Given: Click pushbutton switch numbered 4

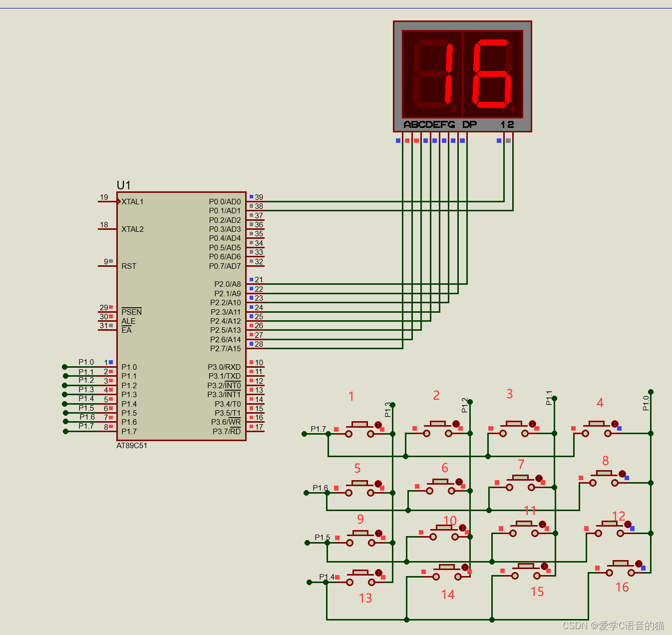Looking at the screenshot, I should (x=596, y=429).
